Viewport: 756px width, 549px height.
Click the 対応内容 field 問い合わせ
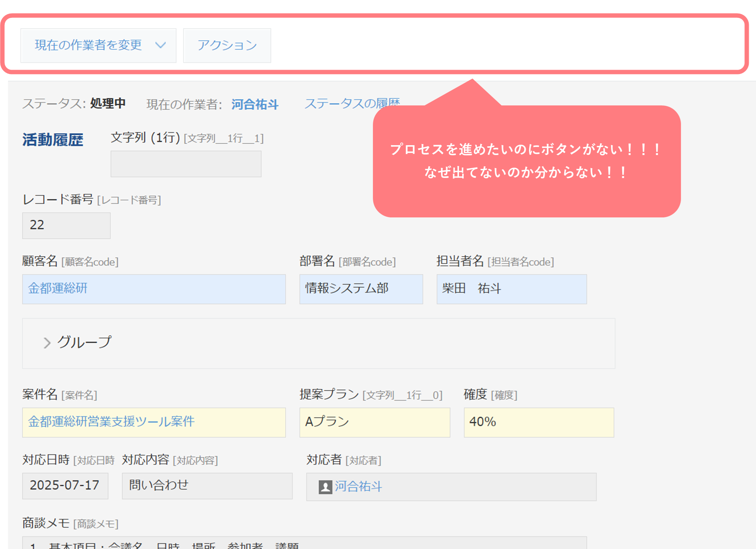(207, 486)
